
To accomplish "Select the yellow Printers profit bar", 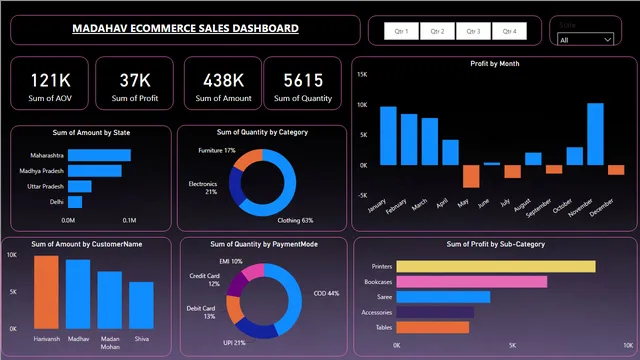I will (x=496, y=267).
